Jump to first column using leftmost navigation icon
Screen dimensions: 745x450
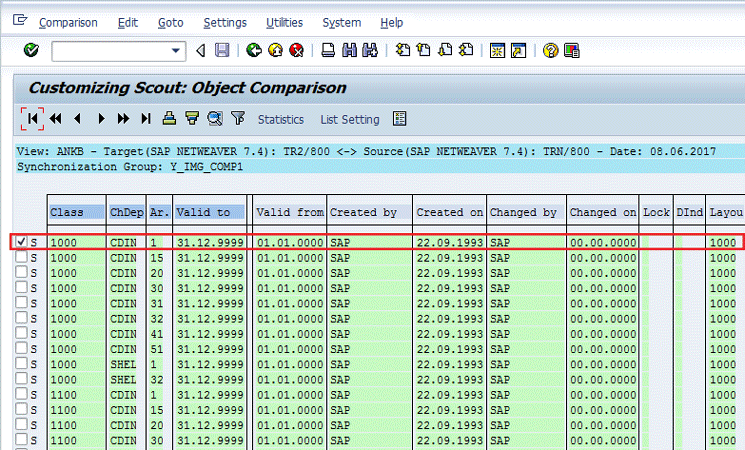[32, 119]
